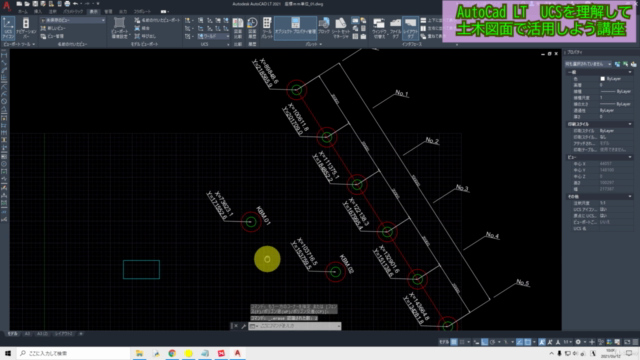Screen dimensions: 640x360
Task: Collapse the その他 properties section
Action: (x=630, y=197)
